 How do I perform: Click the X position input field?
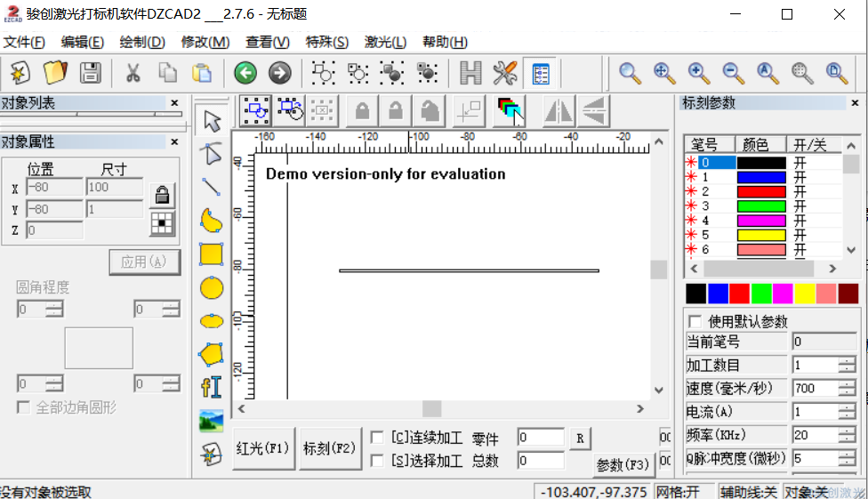click(x=54, y=187)
